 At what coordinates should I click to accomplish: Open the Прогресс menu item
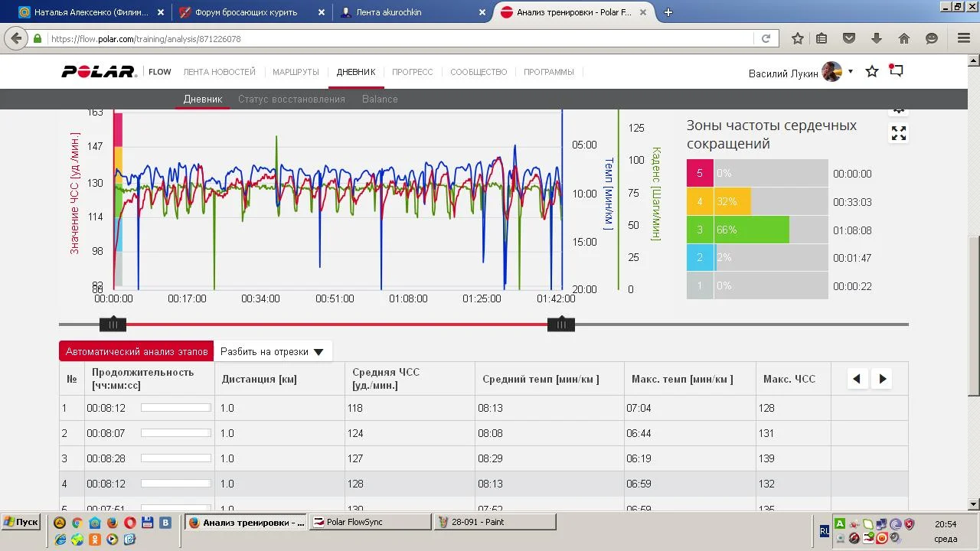coord(413,72)
